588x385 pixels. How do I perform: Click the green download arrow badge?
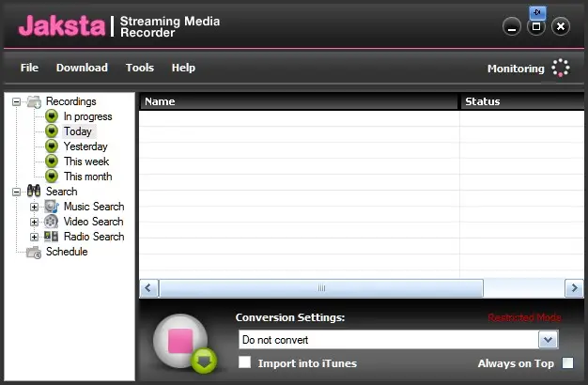[204, 361]
